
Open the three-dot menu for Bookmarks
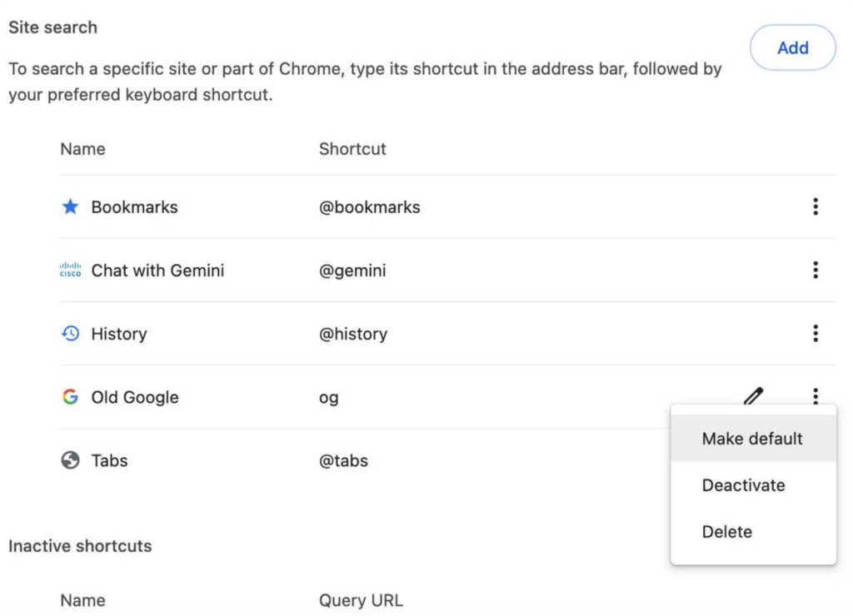click(815, 206)
